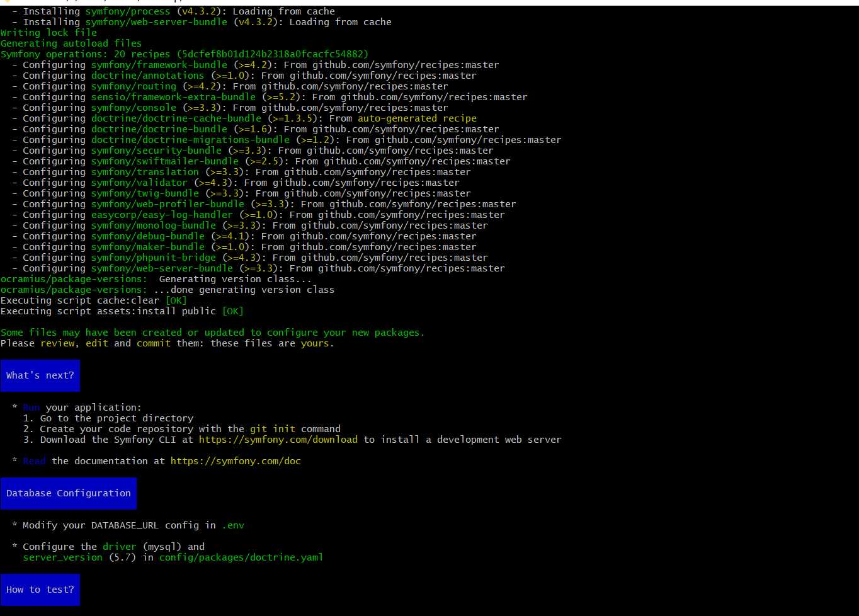Click symfony/monolog-bundle package name
The image size is (859, 616).
pos(154,225)
